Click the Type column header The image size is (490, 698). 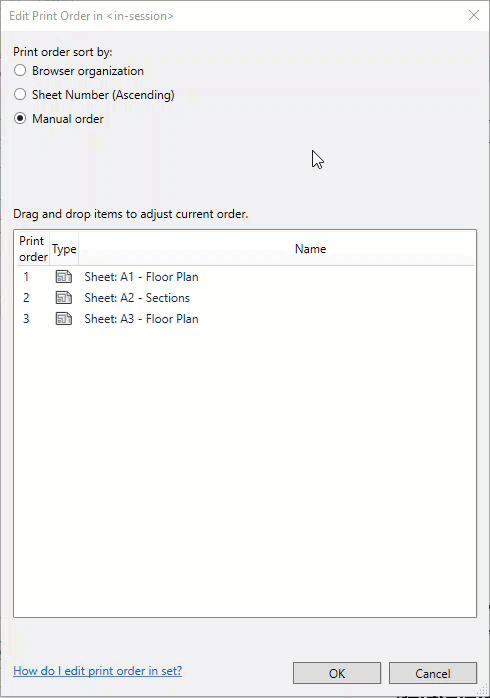[x=64, y=248]
